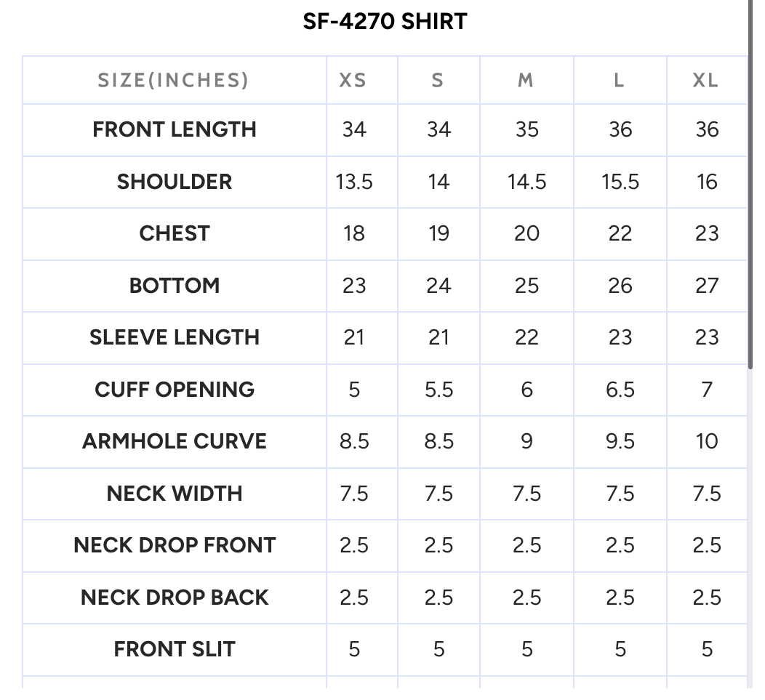The height and width of the screenshot is (700, 765).
Task: Click the NECK WIDTH row label
Action: click(x=175, y=494)
